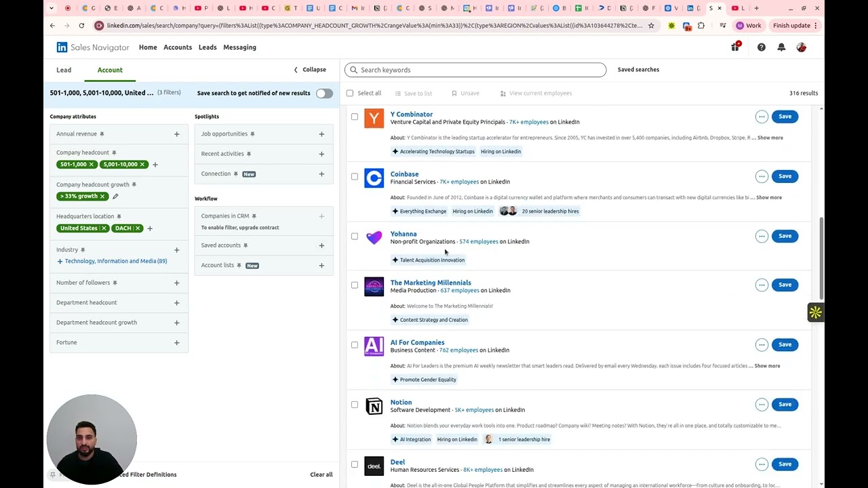The height and width of the screenshot is (488, 868).
Task: Expand the Job opportunities spotlight filter
Action: click(x=321, y=134)
